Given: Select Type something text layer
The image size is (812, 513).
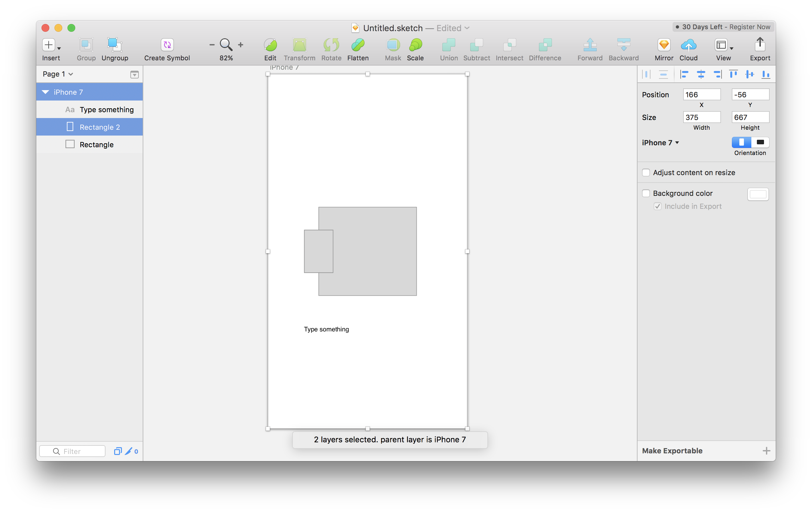Looking at the screenshot, I should [90, 110].
